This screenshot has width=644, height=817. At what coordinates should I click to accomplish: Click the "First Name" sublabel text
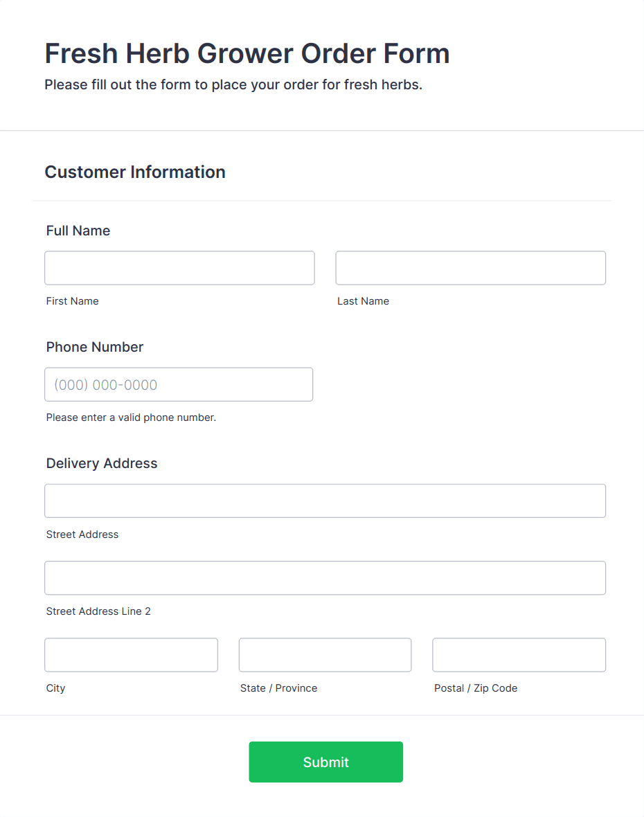pos(73,301)
